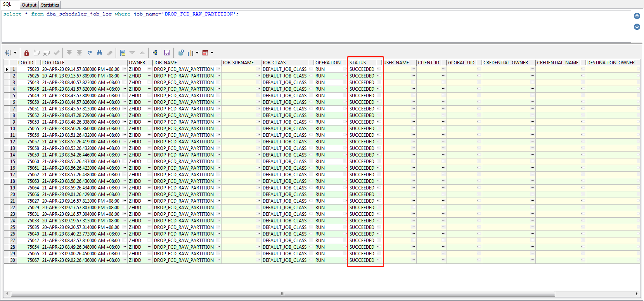Click the OWNER column header
The image size is (644, 301).
coord(140,62)
